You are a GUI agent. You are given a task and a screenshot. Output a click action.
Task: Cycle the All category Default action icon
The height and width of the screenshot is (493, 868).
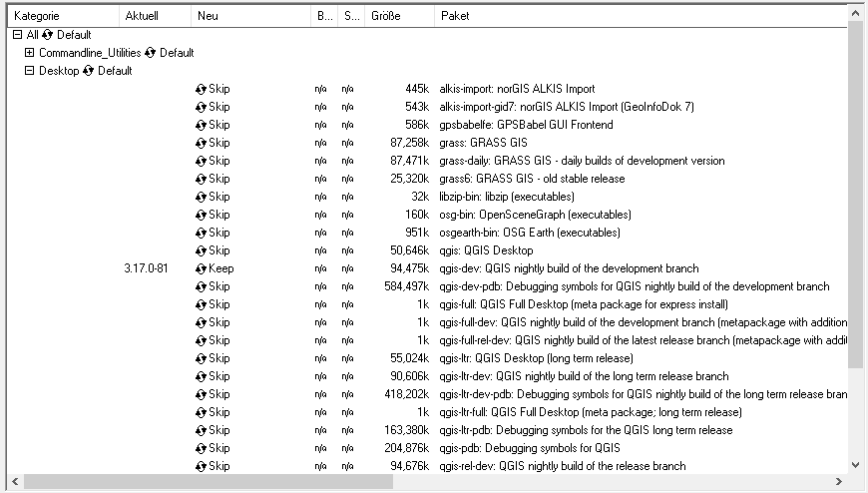(48, 35)
